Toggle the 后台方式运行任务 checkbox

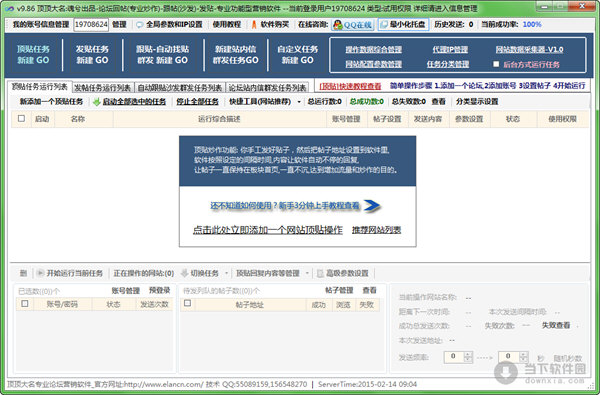click(496, 64)
